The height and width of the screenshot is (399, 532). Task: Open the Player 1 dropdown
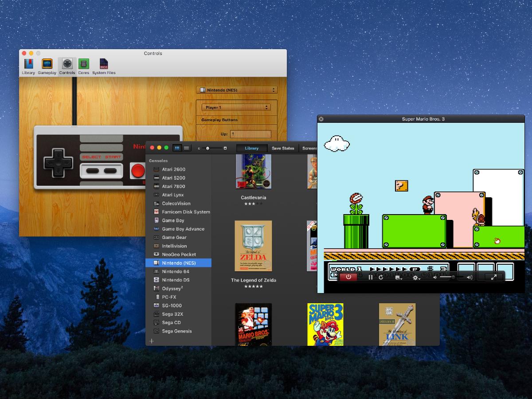point(236,107)
